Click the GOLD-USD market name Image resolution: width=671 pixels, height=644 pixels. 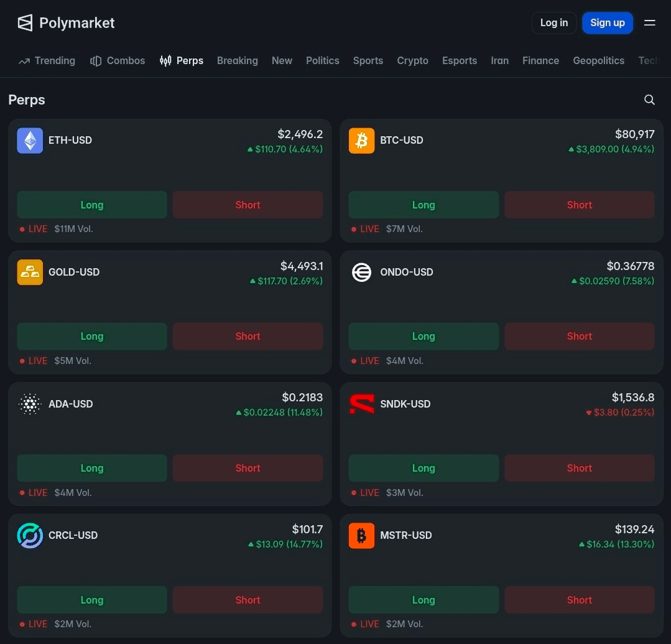(x=74, y=272)
